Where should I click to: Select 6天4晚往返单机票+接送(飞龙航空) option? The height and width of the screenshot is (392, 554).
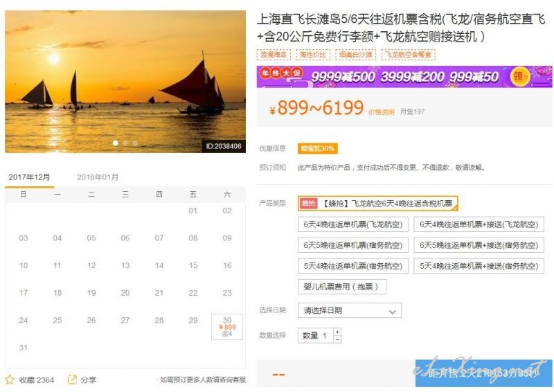(479, 224)
